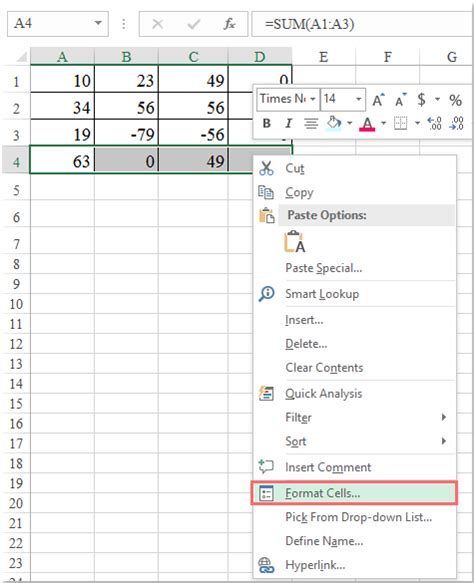Choose Hyperlink... in context menu
Image resolution: width=474 pixels, height=583 pixels.
pyautogui.click(x=354, y=565)
